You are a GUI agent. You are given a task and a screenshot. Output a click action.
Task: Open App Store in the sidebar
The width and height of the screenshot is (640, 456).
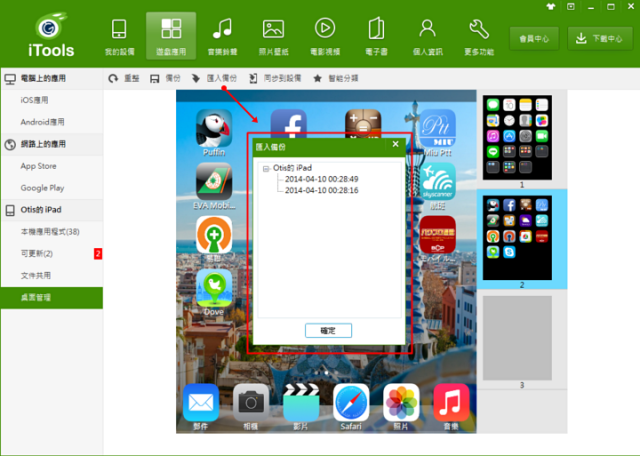click(52, 166)
